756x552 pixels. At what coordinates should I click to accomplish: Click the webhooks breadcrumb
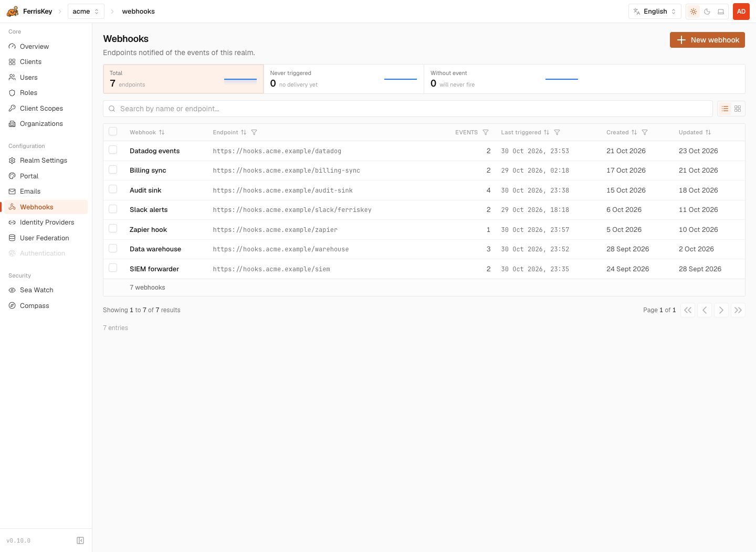[x=139, y=12]
